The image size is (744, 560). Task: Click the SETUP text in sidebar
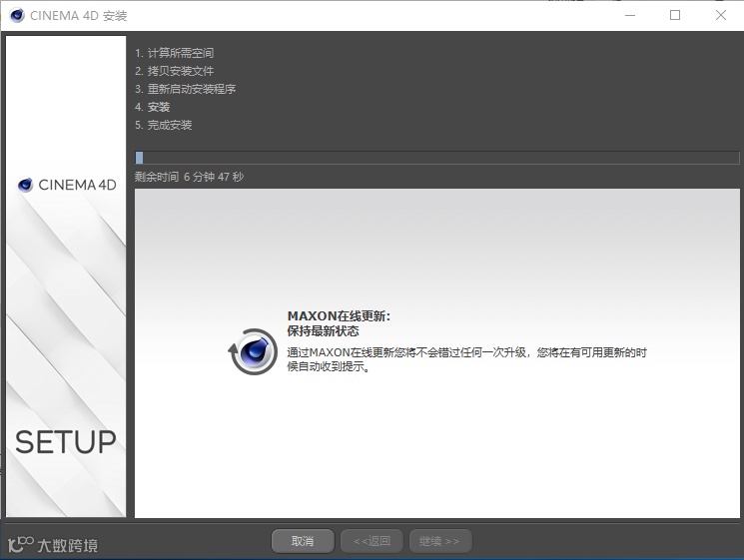pyautogui.click(x=66, y=442)
